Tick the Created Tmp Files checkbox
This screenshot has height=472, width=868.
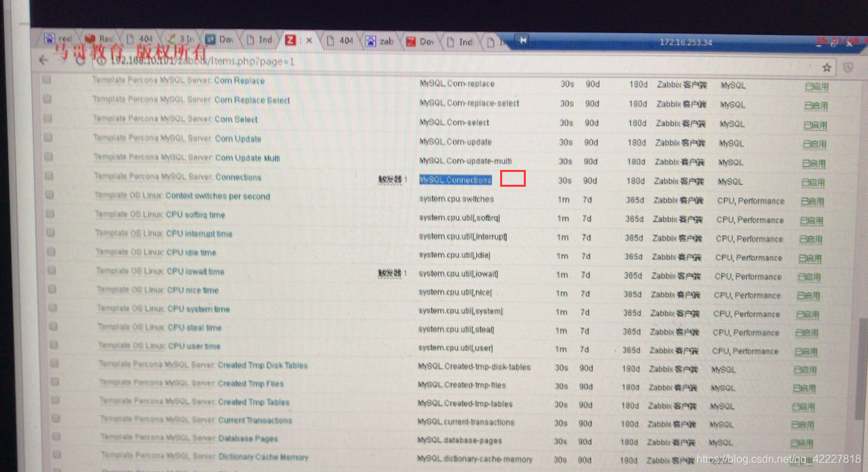tap(54, 382)
